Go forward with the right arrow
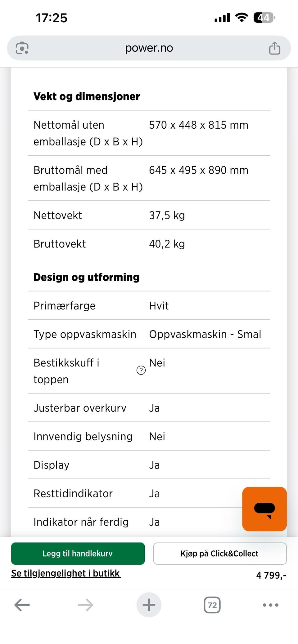 tap(85, 605)
